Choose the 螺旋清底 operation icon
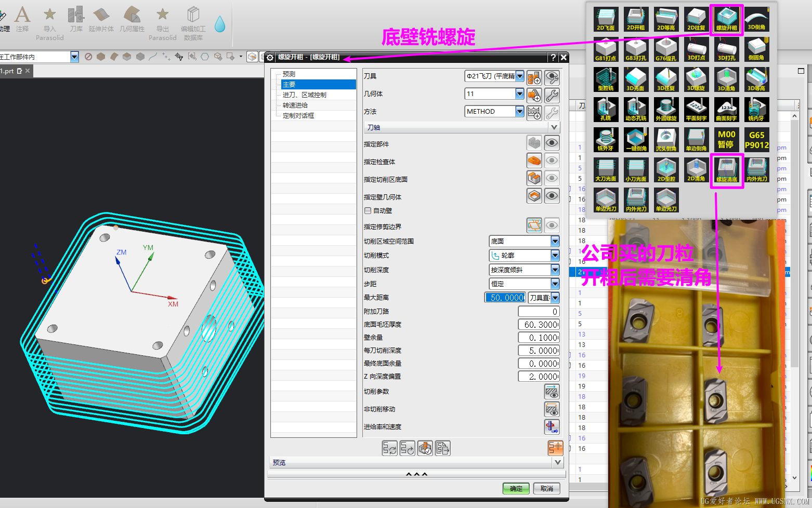The image size is (812, 508). (727, 170)
